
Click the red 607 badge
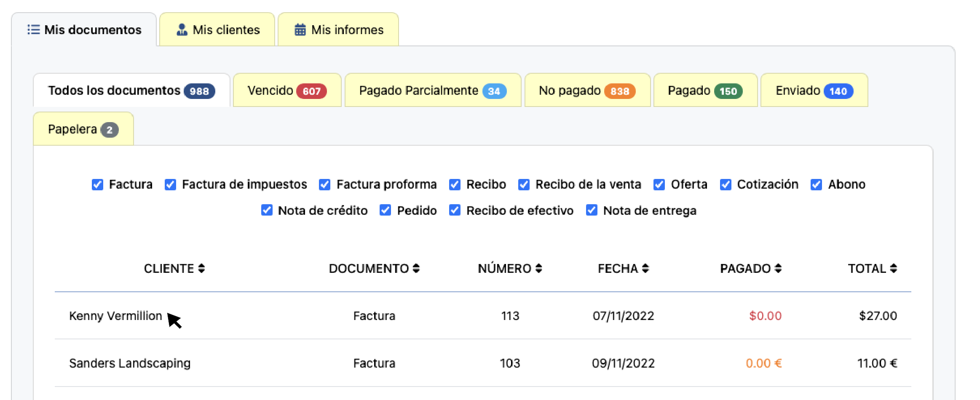[x=311, y=91]
